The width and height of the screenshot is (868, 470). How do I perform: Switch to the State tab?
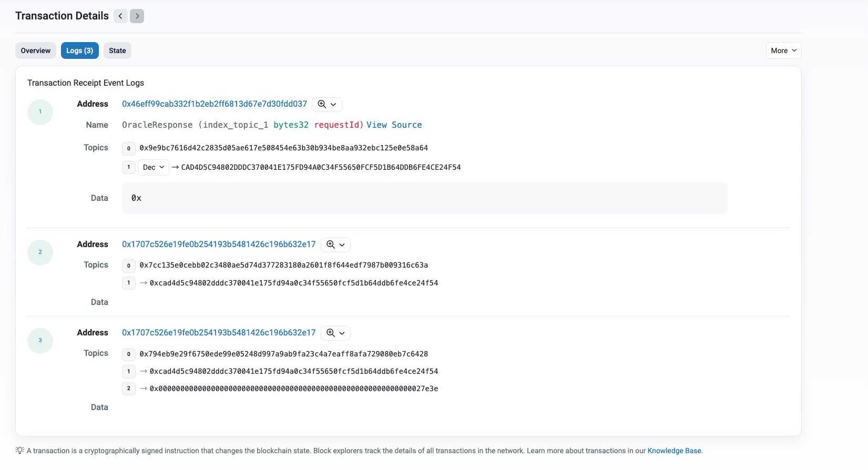pos(117,50)
